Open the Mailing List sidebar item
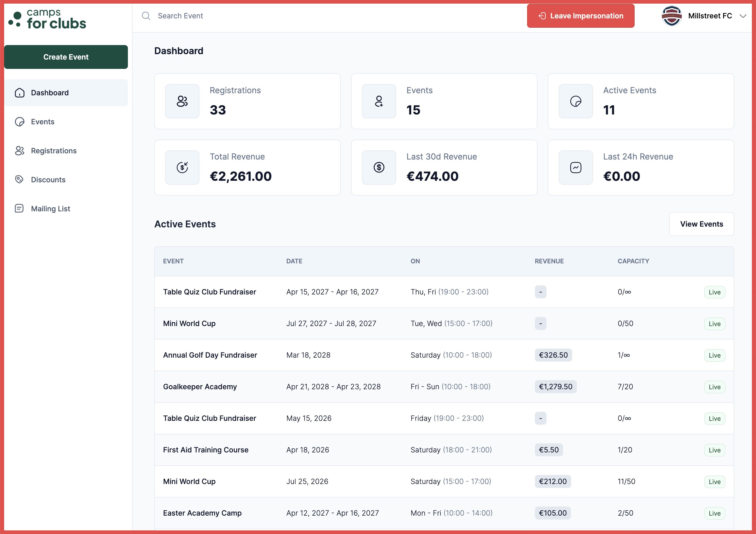This screenshot has width=756, height=534. [x=50, y=208]
